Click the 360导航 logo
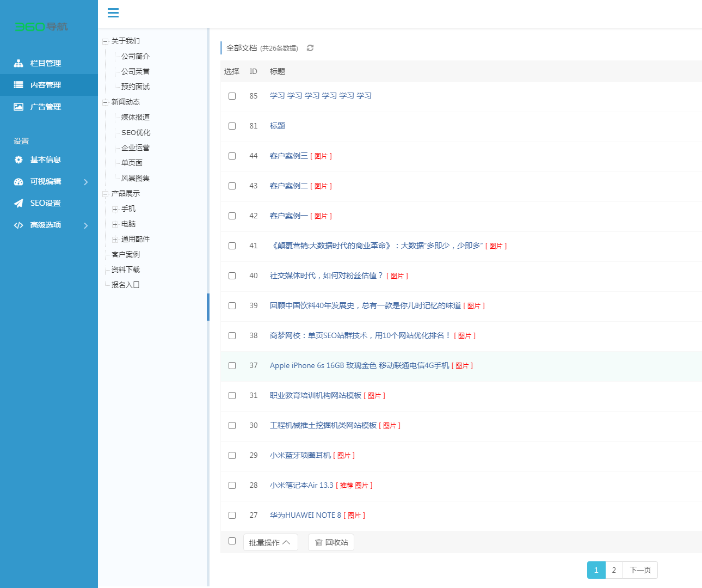The width and height of the screenshot is (702, 588). [41, 26]
